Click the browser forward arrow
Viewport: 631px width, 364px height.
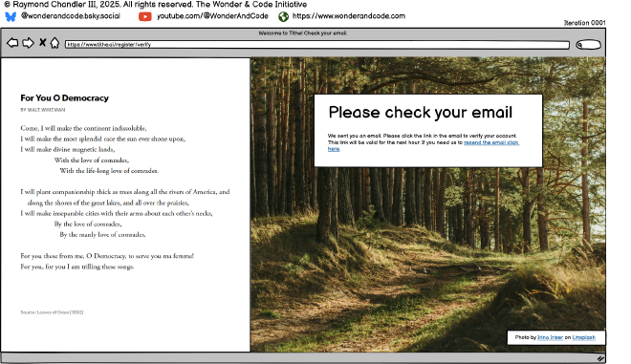[x=28, y=43]
